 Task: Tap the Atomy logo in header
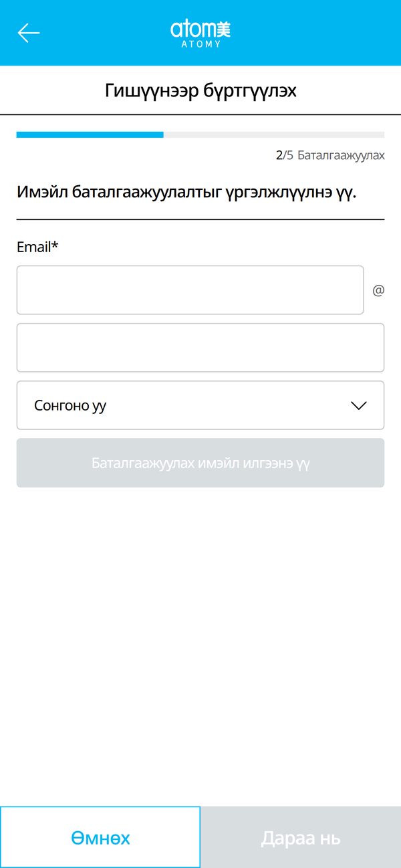(200, 33)
